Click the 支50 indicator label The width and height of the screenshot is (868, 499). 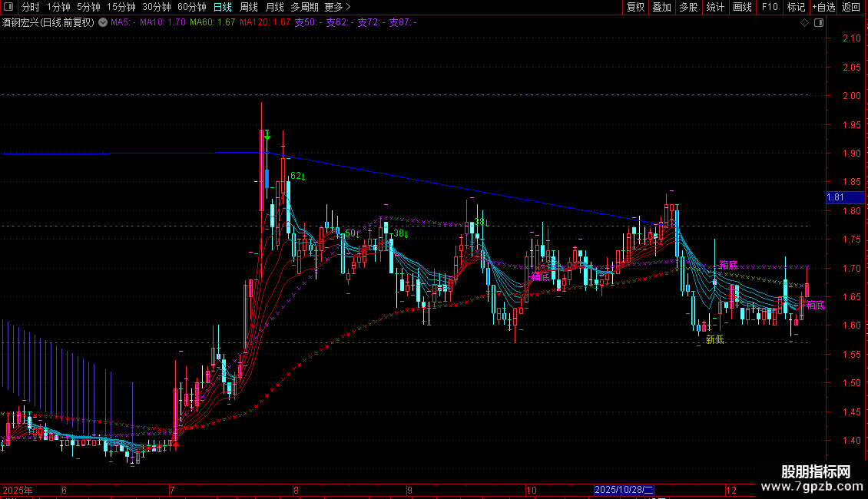tap(308, 23)
